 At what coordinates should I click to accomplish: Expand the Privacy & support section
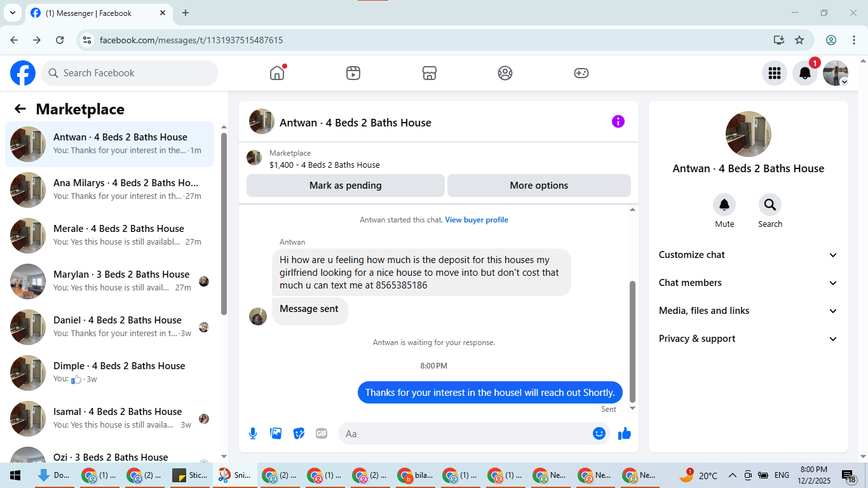[749, 339]
